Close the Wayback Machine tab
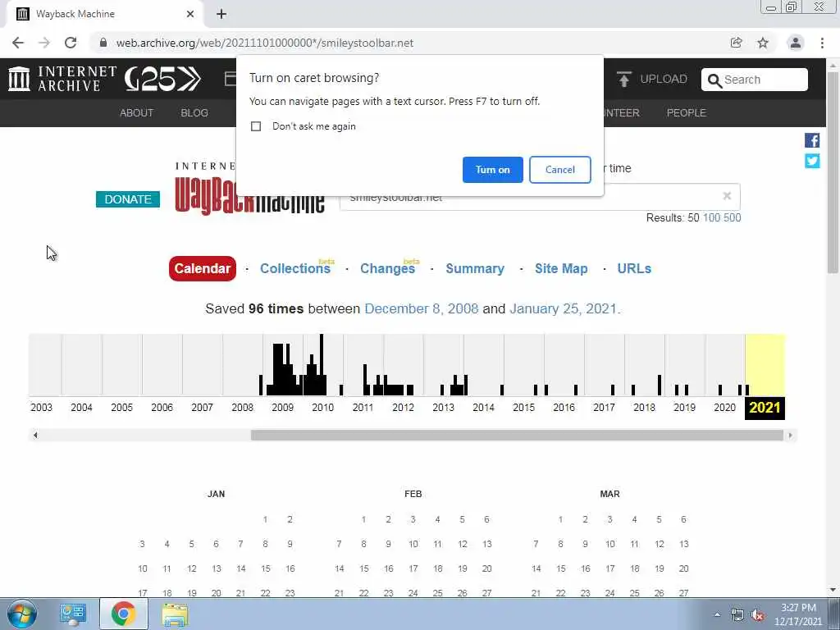 click(x=190, y=14)
